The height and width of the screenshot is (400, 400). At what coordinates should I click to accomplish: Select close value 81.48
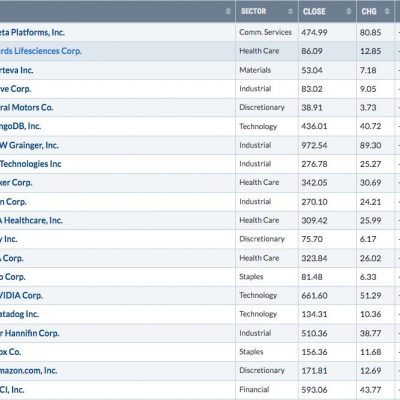point(312,277)
